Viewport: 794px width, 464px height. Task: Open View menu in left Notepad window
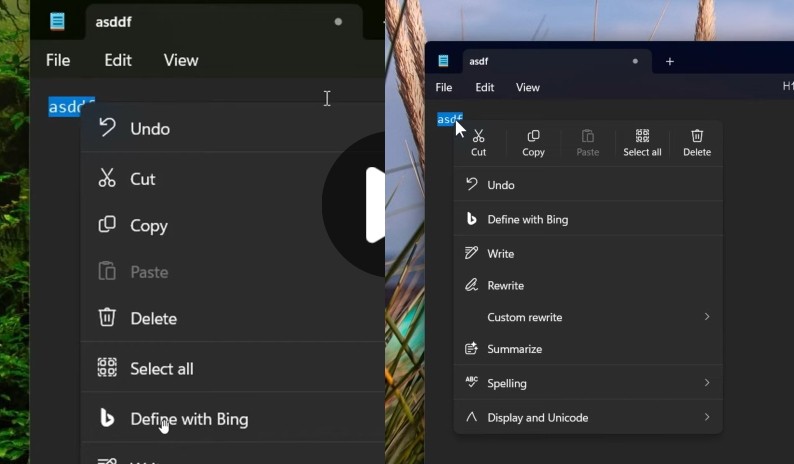[181, 60]
